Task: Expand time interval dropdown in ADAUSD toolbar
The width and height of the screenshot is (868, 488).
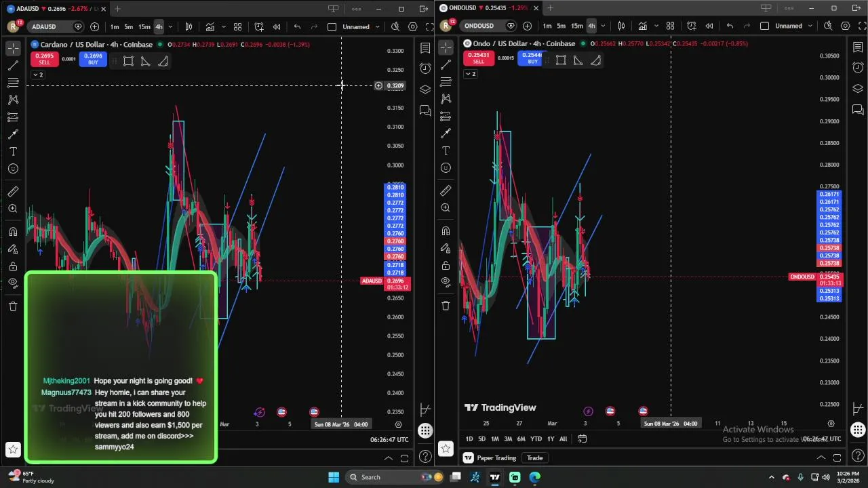Action: pyautogui.click(x=170, y=26)
